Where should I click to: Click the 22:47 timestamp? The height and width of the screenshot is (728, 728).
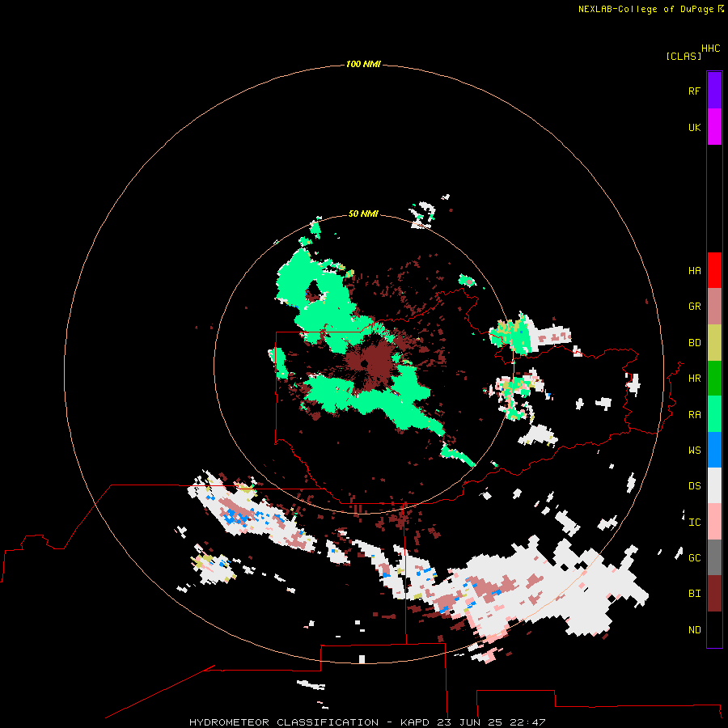(527, 722)
